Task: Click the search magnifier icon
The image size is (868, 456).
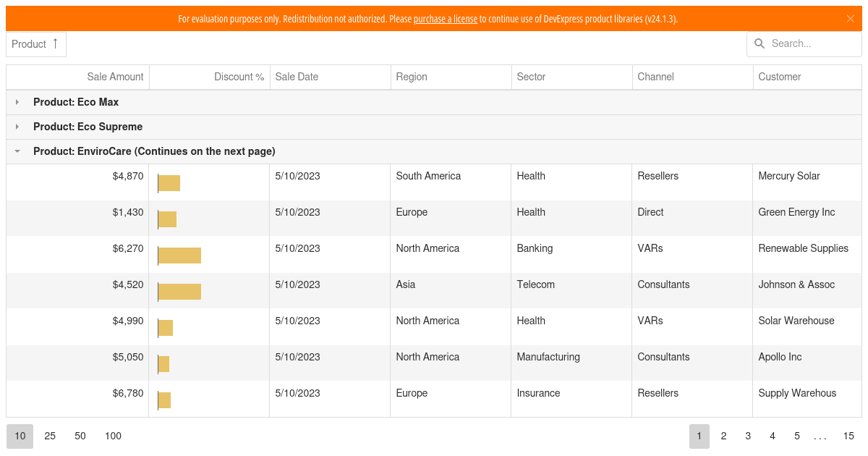Action: point(759,43)
